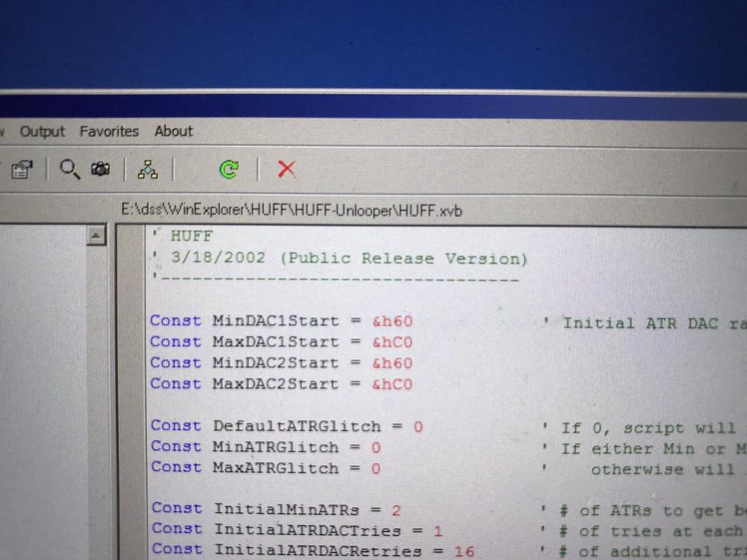Click the HUFF.xvb file path label

click(292, 210)
